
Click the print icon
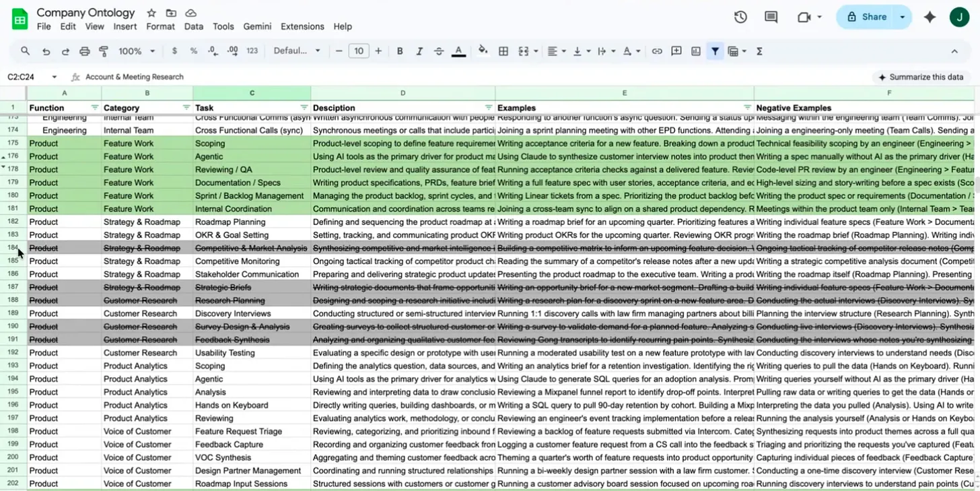tap(85, 51)
